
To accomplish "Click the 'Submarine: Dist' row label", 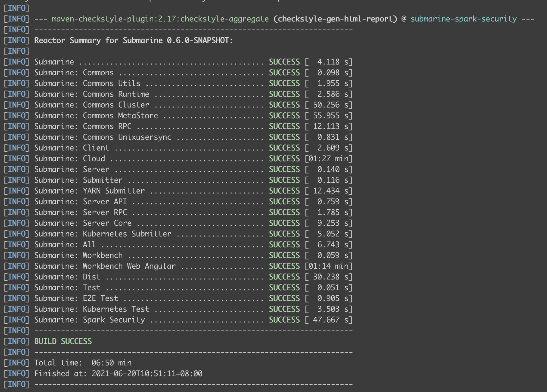I will point(67,277).
